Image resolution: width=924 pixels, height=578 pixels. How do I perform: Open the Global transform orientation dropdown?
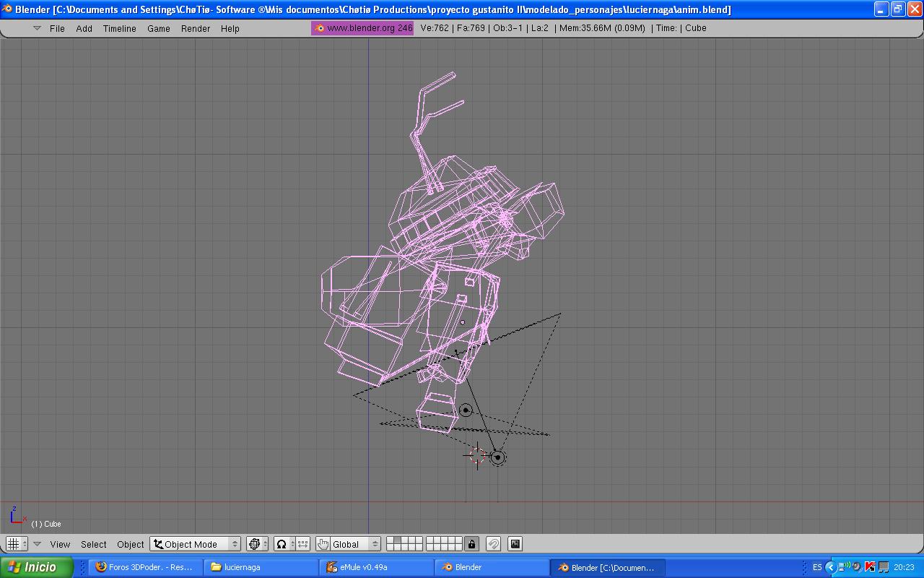coord(355,544)
